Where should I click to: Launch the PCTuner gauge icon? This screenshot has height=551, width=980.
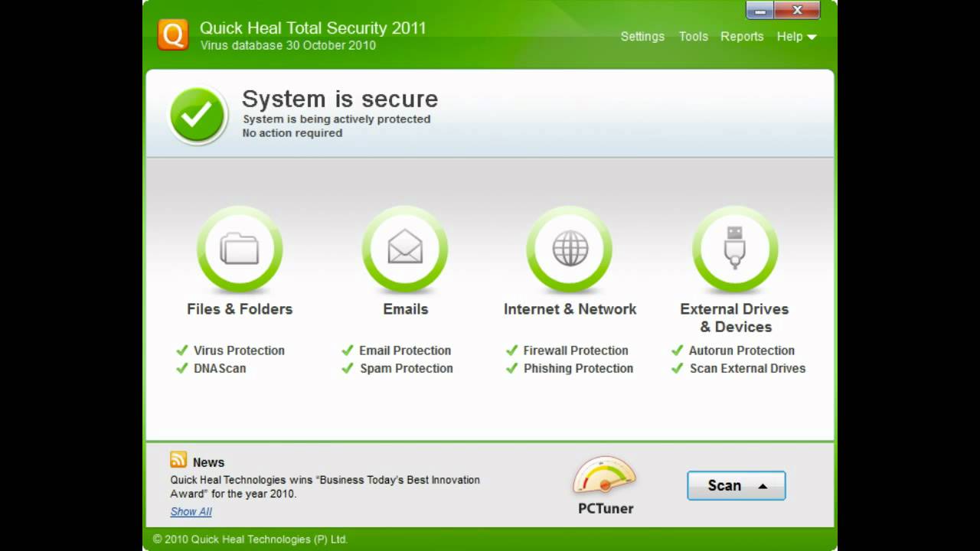coord(605,475)
